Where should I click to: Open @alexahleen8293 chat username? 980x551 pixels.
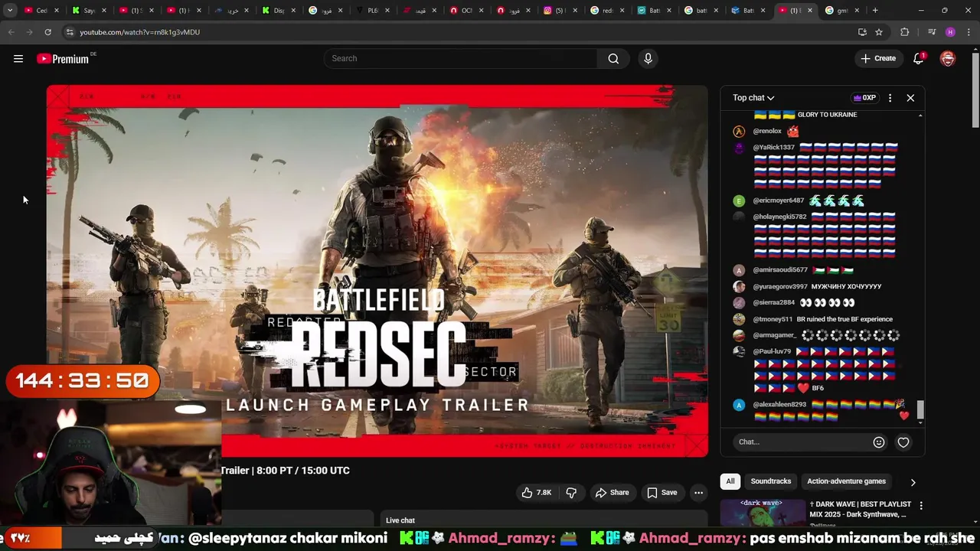(779, 405)
